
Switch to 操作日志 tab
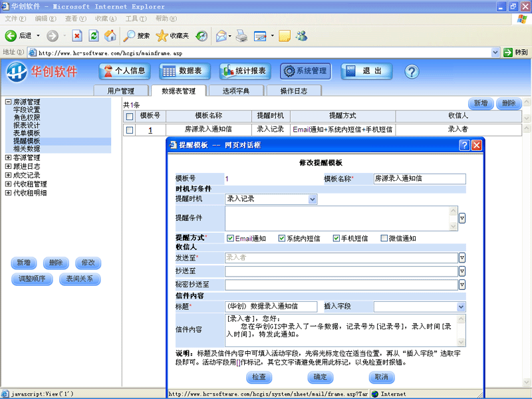point(294,90)
